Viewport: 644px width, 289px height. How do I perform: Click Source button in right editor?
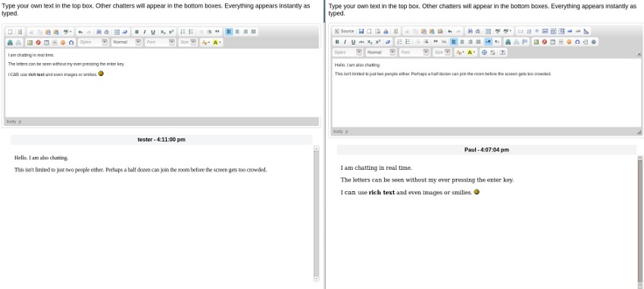[x=344, y=31]
